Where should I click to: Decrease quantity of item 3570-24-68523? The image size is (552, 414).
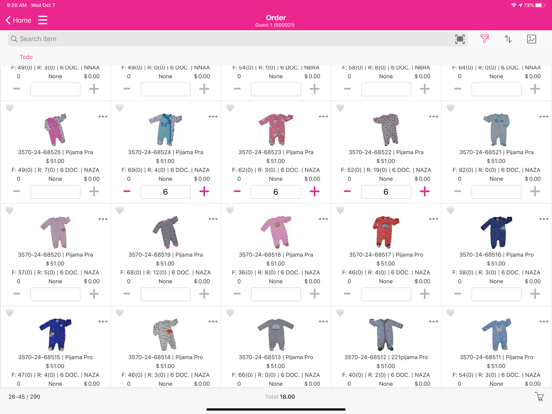[237, 192]
